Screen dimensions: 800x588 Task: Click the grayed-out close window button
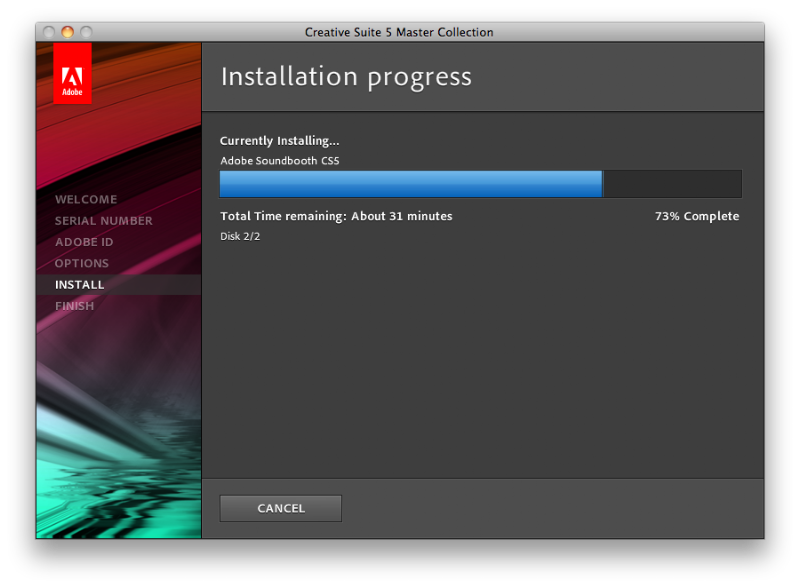[49, 32]
